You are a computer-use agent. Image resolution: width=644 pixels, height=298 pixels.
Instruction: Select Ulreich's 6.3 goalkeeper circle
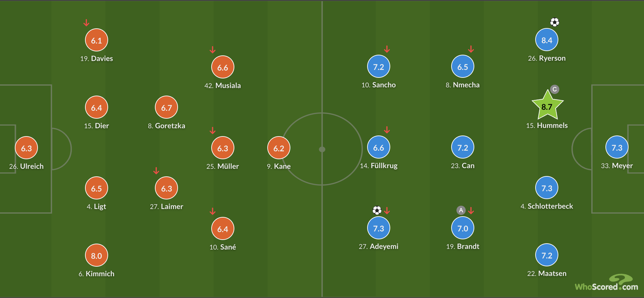point(26,148)
